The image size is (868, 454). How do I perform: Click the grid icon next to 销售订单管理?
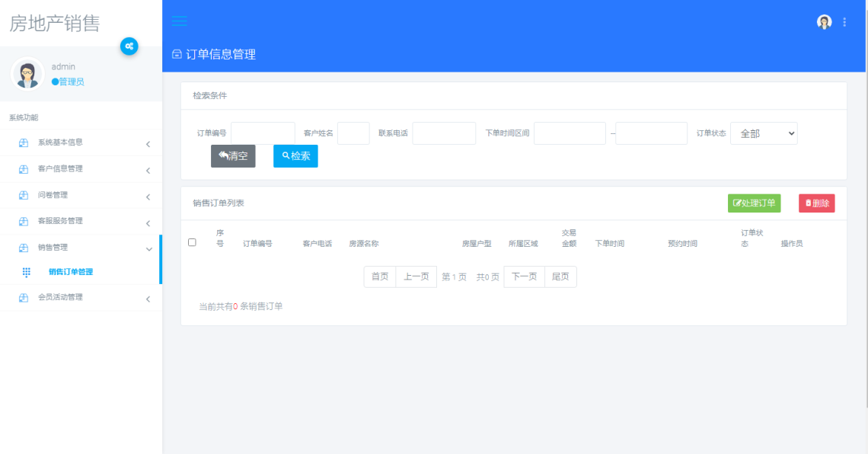click(x=25, y=272)
